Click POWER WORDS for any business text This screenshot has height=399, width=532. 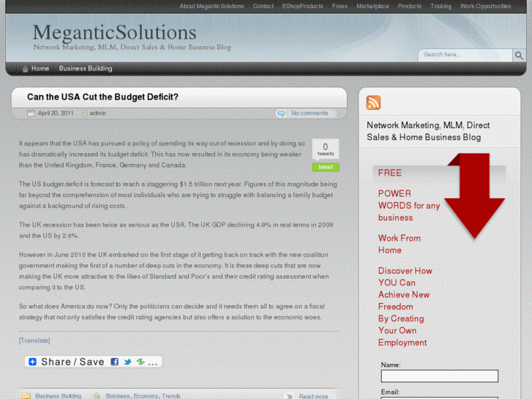pos(409,206)
